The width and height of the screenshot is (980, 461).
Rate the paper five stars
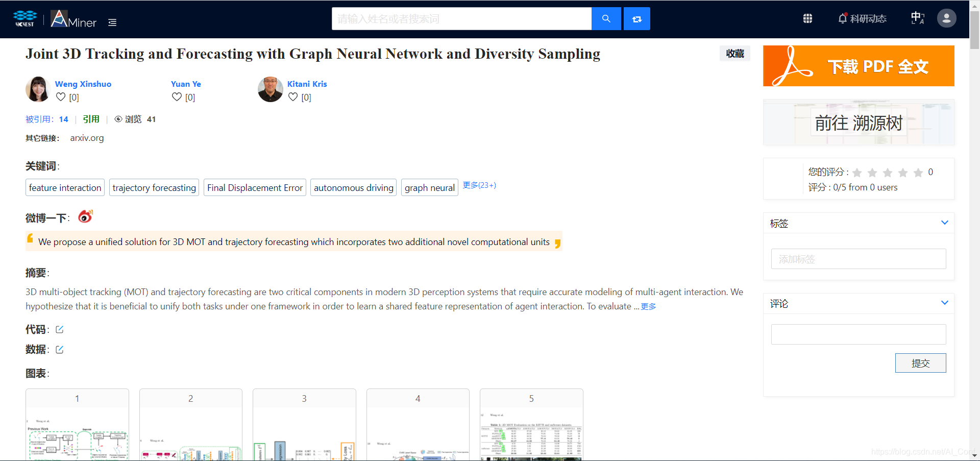918,173
